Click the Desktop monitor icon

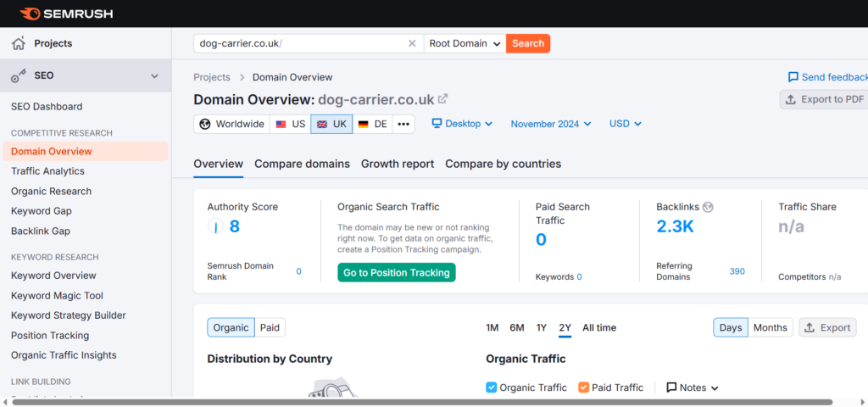(437, 124)
